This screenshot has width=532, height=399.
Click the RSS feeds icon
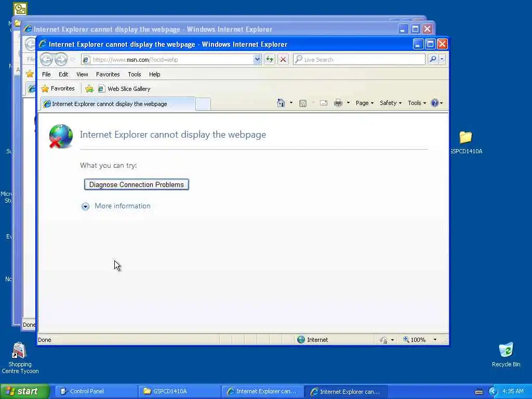click(303, 103)
